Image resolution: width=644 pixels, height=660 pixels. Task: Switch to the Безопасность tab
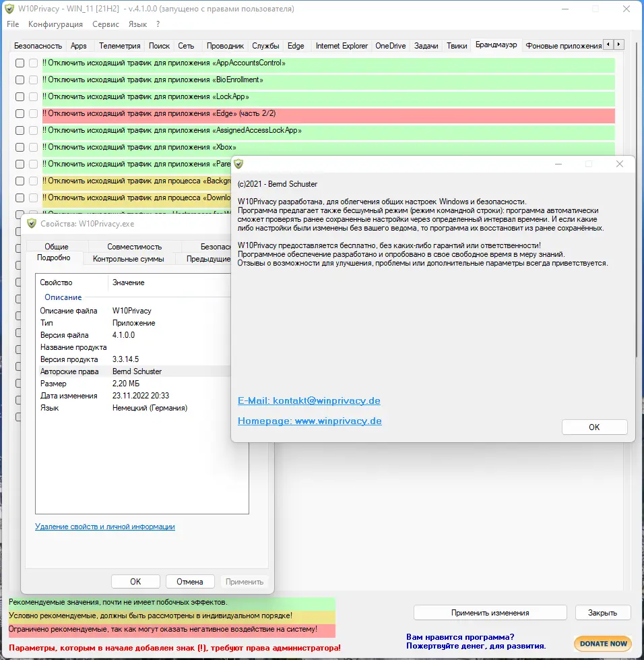pos(38,46)
